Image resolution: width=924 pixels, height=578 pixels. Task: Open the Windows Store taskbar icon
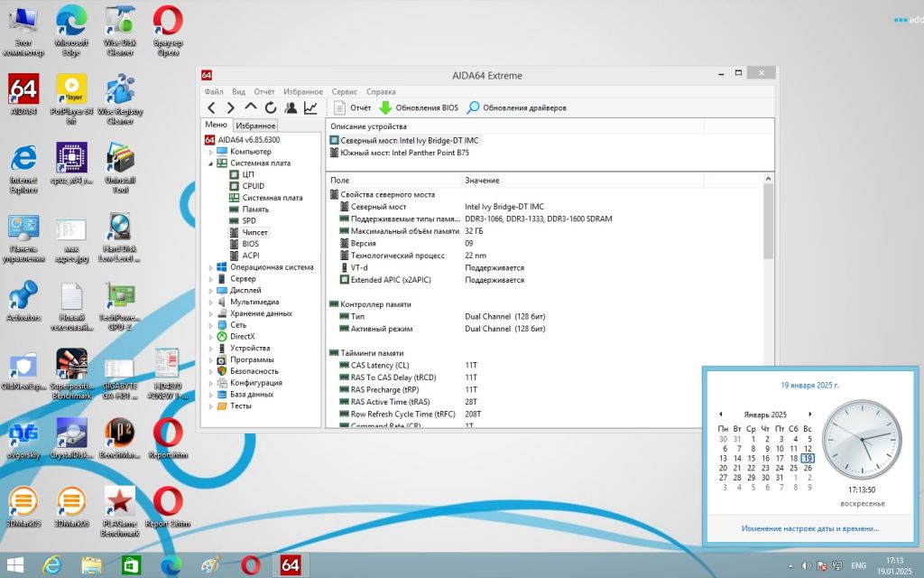click(131, 565)
